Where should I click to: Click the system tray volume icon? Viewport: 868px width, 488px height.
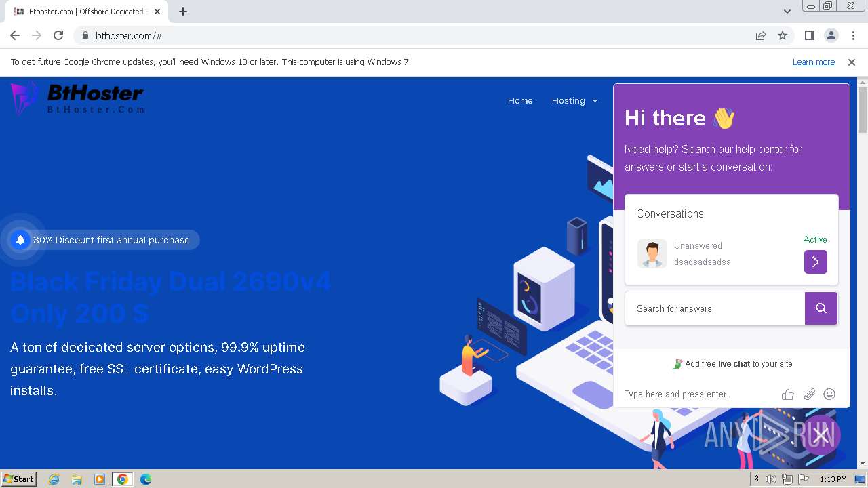[x=771, y=479]
